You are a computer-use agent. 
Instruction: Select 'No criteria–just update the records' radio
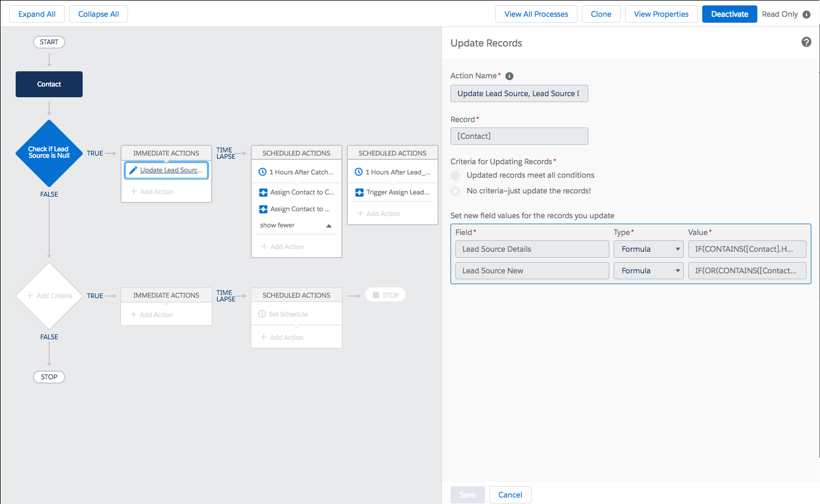tap(455, 191)
